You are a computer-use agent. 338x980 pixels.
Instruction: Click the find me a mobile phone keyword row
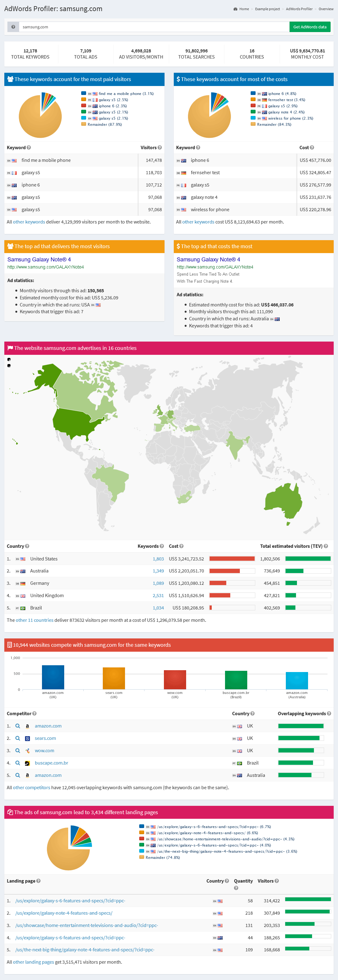tap(84, 161)
